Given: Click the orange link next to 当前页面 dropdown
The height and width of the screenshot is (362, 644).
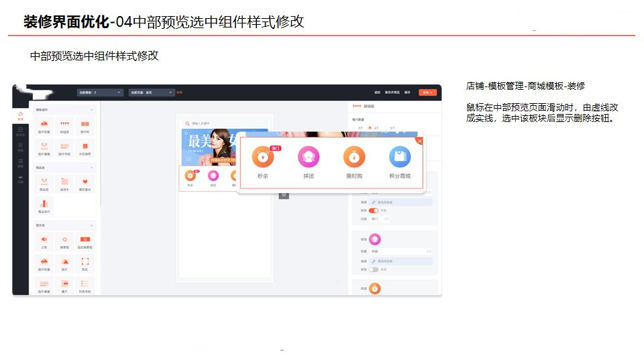Looking at the screenshot, I should tap(180, 93).
